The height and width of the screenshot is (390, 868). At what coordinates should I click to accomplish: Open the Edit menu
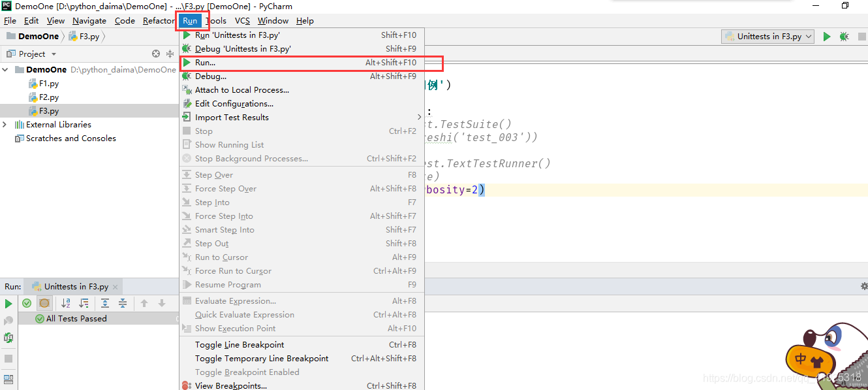[x=31, y=21]
